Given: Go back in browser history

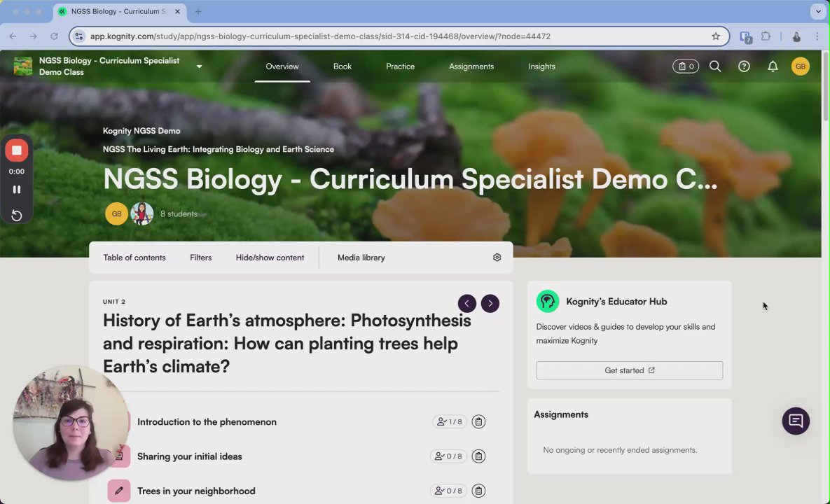Looking at the screenshot, I should [x=13, y=36].
